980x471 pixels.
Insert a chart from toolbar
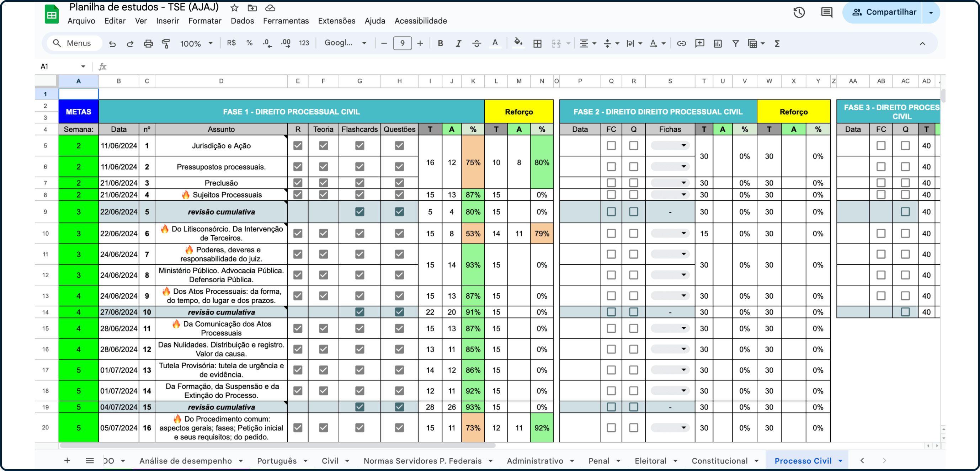tap(718, 43)
